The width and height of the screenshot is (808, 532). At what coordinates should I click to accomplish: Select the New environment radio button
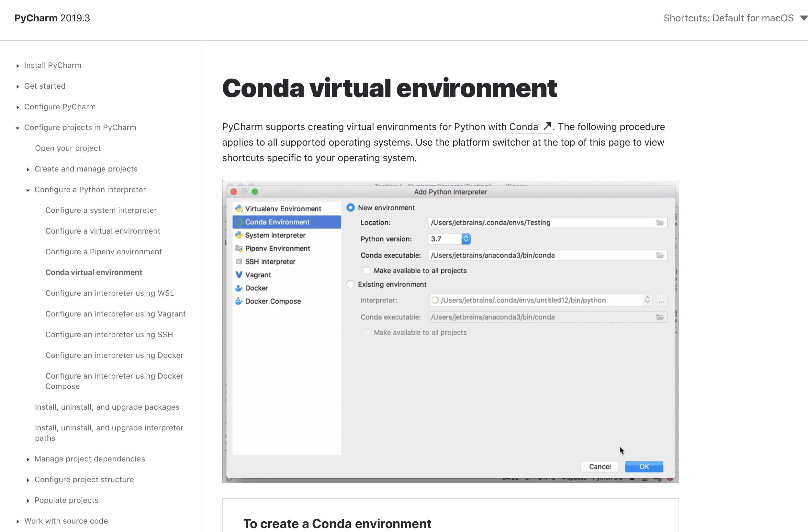(x=351, y=208)
